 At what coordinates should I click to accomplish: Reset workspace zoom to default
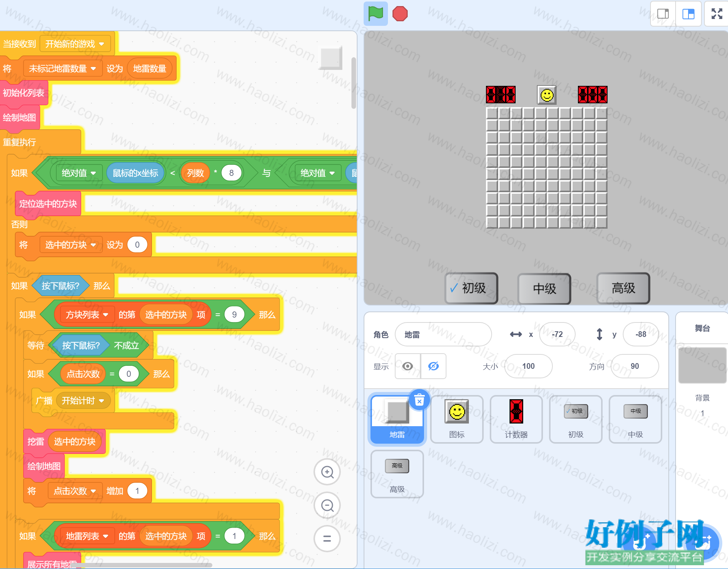coord(327,539)
